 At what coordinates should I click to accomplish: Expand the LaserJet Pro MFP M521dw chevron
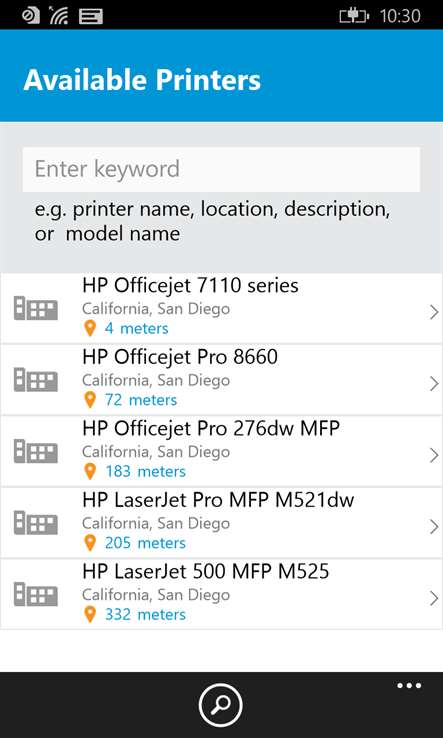click(x=434, y=527)
